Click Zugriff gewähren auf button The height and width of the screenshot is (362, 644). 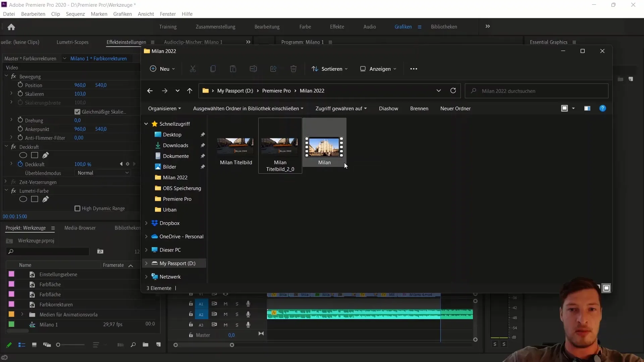341,109
